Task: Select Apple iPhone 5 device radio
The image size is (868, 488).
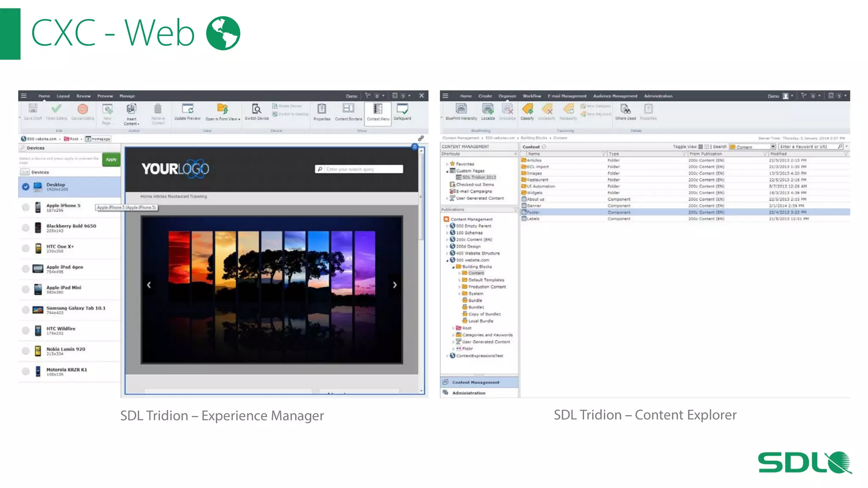Action: click(26, 207)
